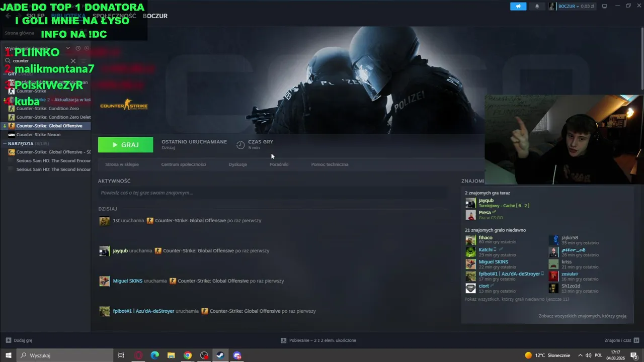Open Miguel SKINS name in activity feed
The height and width of the screenshot is (362, 644).
point(127,281)
